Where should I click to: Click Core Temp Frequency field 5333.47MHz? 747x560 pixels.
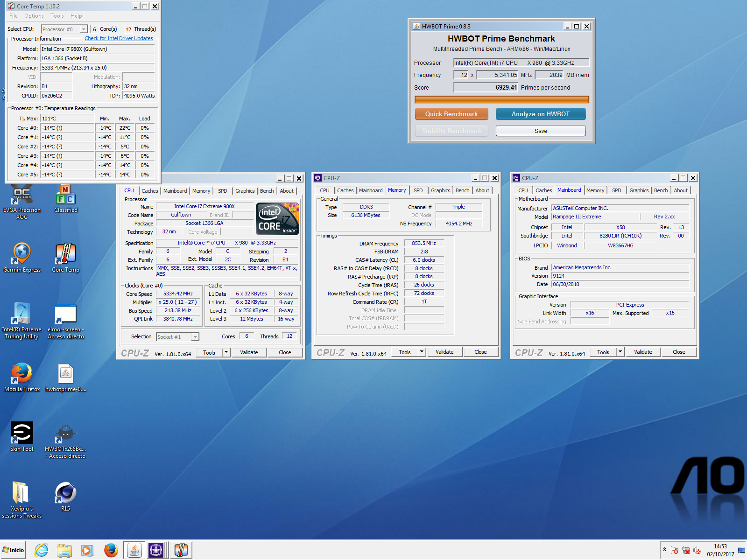point(98,68)
